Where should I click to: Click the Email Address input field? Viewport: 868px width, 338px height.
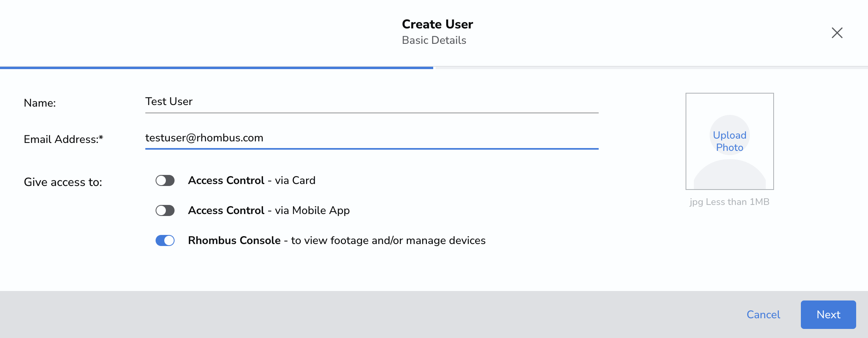click(x=372, y=138)
